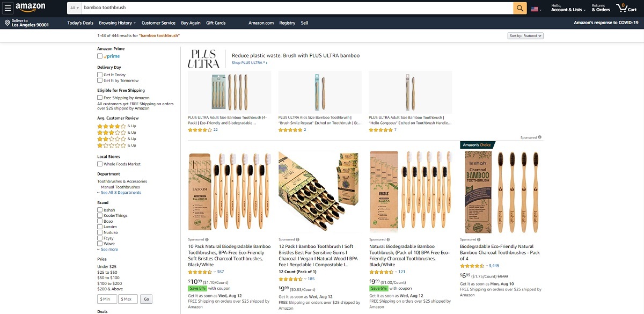
Task: Click the Go price filter button
Action: point(146,299)
